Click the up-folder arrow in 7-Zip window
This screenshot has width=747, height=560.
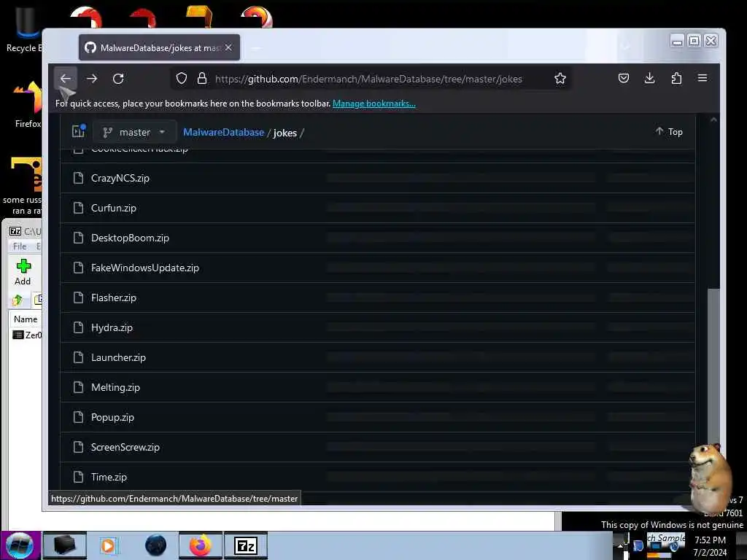(x=18, y=300)
